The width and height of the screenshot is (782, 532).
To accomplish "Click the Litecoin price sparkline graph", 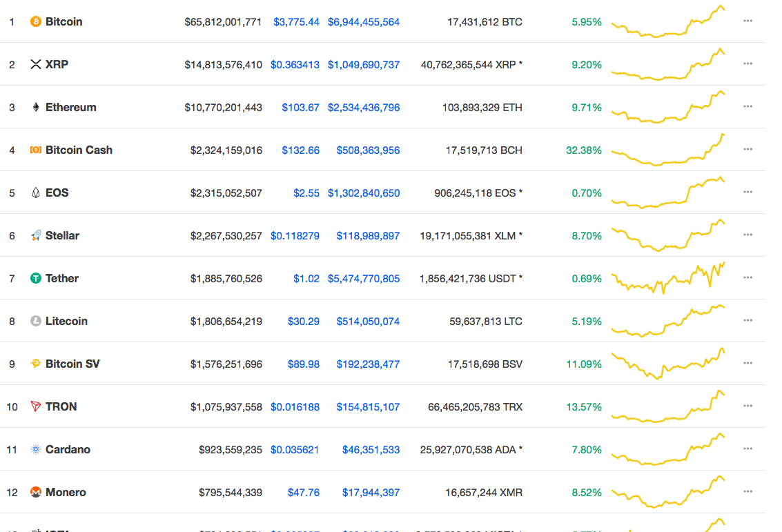I will point(668,321).
